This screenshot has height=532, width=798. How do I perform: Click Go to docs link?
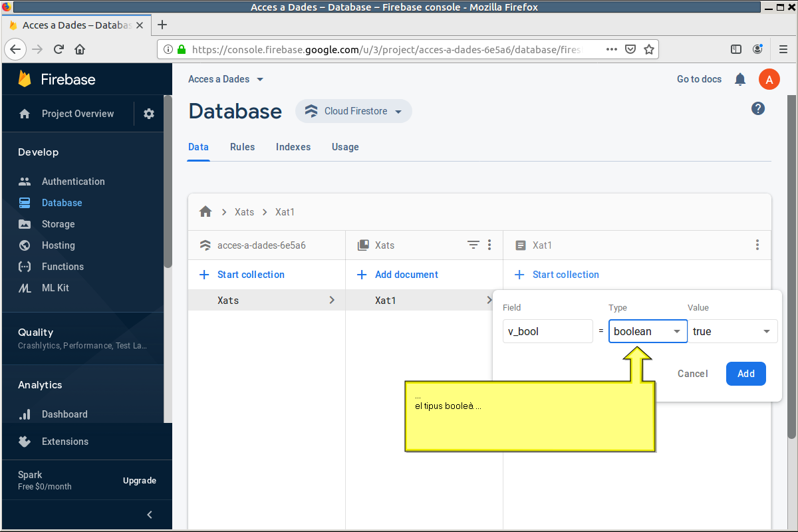pyautogui.click(x=699, y=79)
